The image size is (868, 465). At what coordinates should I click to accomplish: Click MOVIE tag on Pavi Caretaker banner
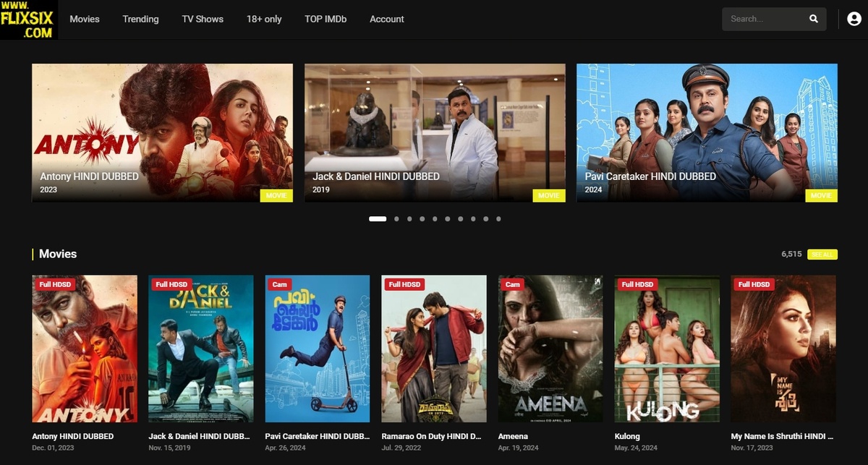click(821, 195)
